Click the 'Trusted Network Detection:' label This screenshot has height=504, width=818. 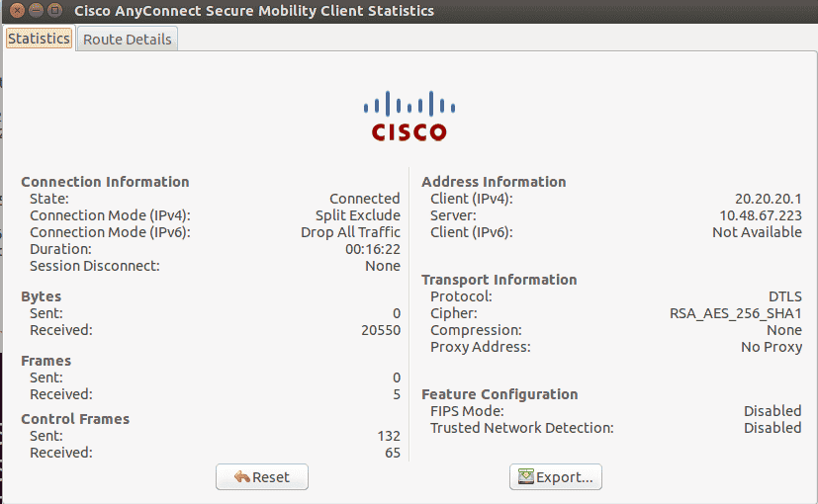point(522,427)
